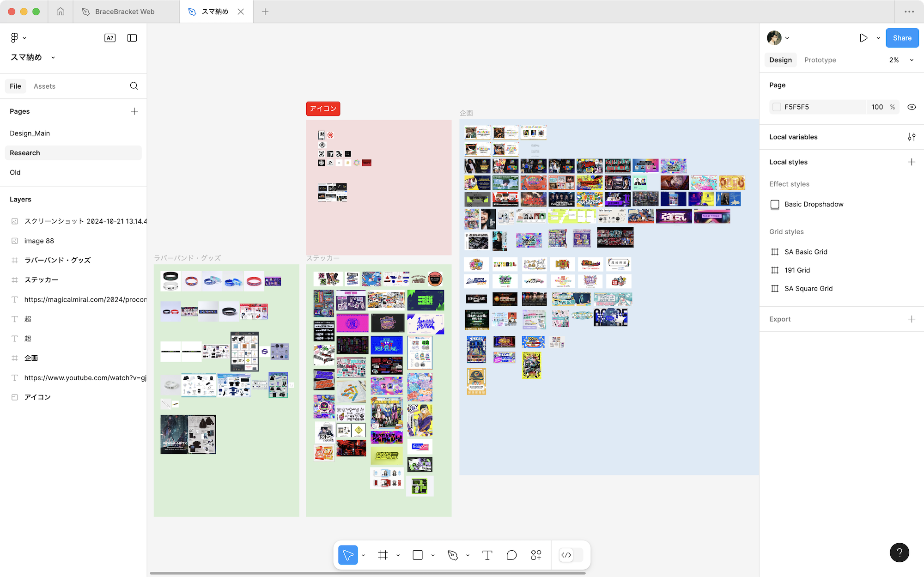Select the Text tool

487,555
